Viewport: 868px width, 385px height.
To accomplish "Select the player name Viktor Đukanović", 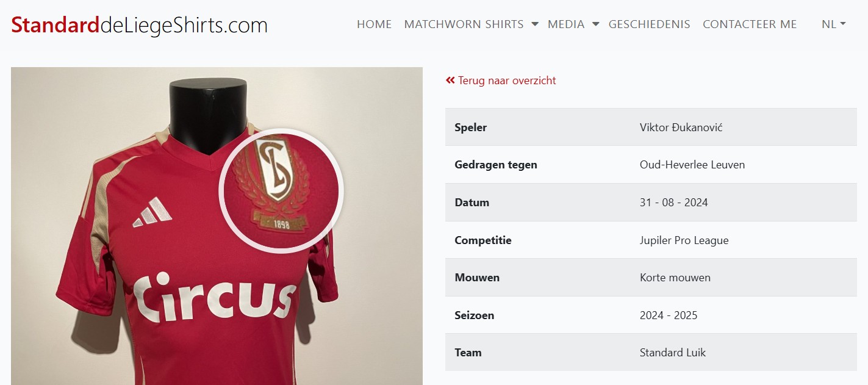I will coord(681,128).
